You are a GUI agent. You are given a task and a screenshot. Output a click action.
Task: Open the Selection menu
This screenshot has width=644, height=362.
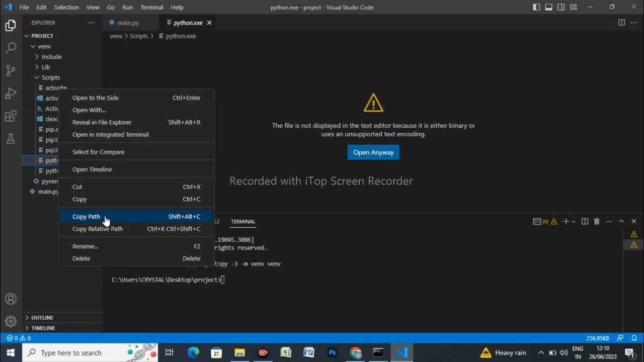(66, 7)
